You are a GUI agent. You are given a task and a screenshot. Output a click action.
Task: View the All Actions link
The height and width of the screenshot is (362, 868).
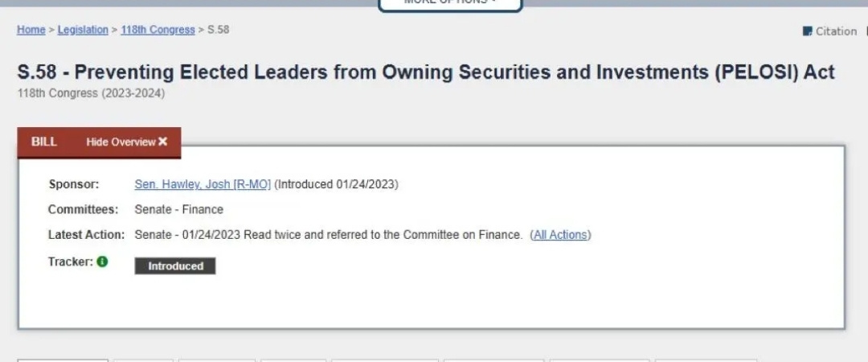560,235
